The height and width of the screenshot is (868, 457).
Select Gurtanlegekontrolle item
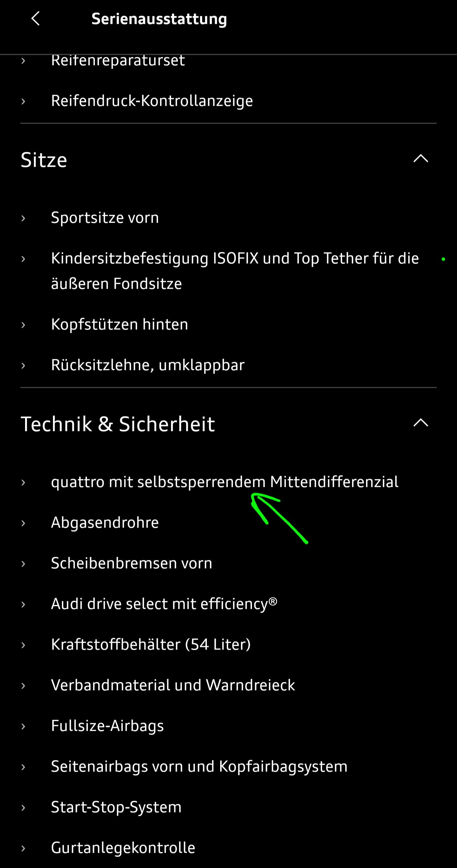(123, 848)
